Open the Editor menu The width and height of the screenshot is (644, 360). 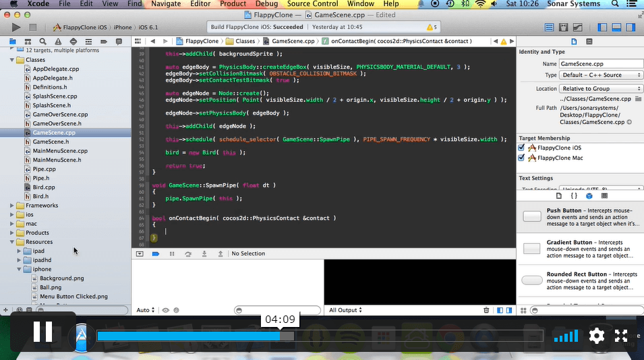click(200, 4)
